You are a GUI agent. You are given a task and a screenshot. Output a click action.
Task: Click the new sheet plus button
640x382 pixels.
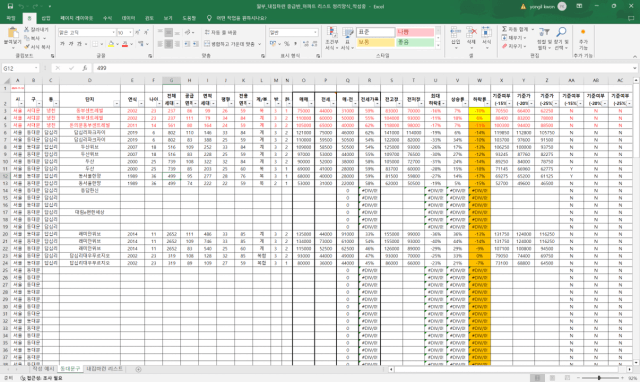138,369
